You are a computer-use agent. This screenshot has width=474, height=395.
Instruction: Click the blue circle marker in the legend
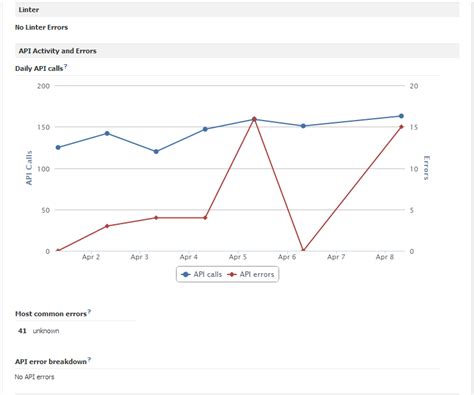(x=185, y=275)
